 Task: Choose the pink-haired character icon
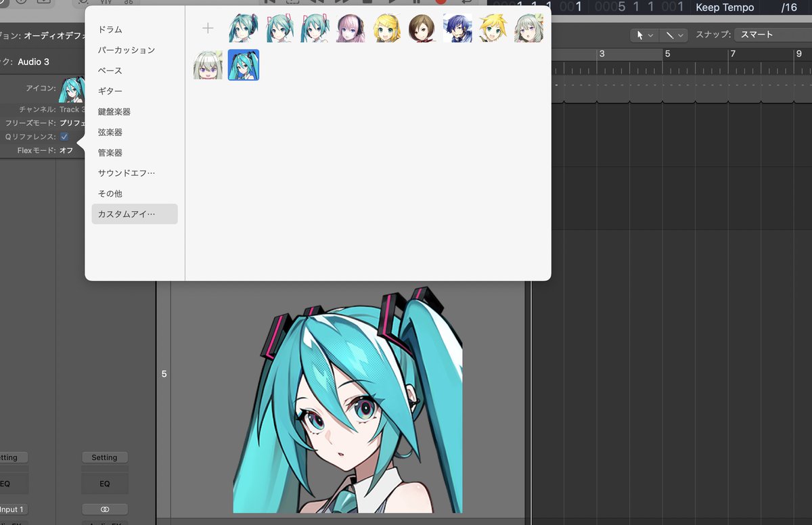click(351, 28)
